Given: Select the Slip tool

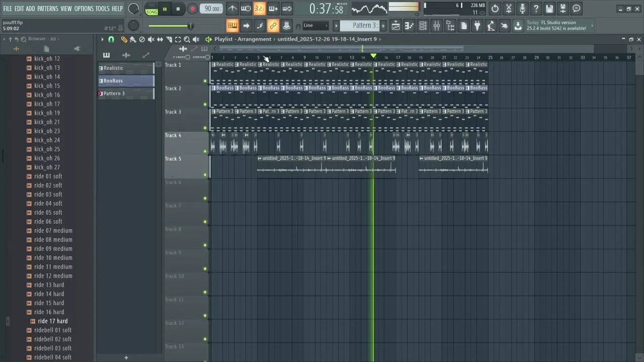Looking at the screenshot, I should 160,39.
